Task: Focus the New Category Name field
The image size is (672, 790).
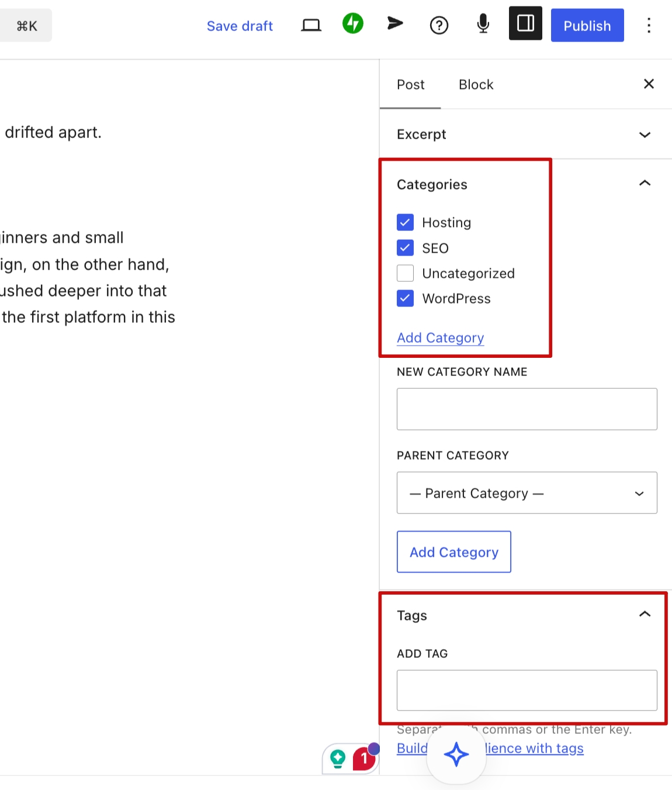Action: coord(526,409)
